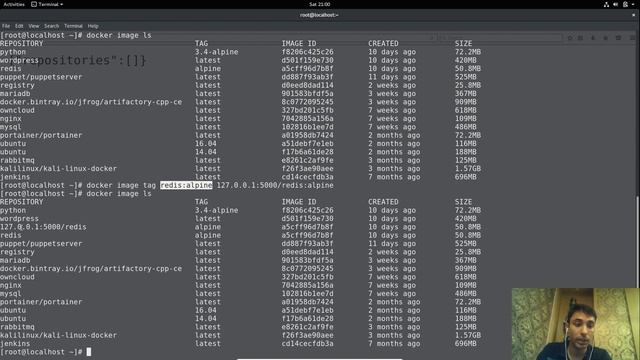This screenshot has width=640, height=360.
Task: Click the highlighted redis:alpine text
Action: coord(186,185)
